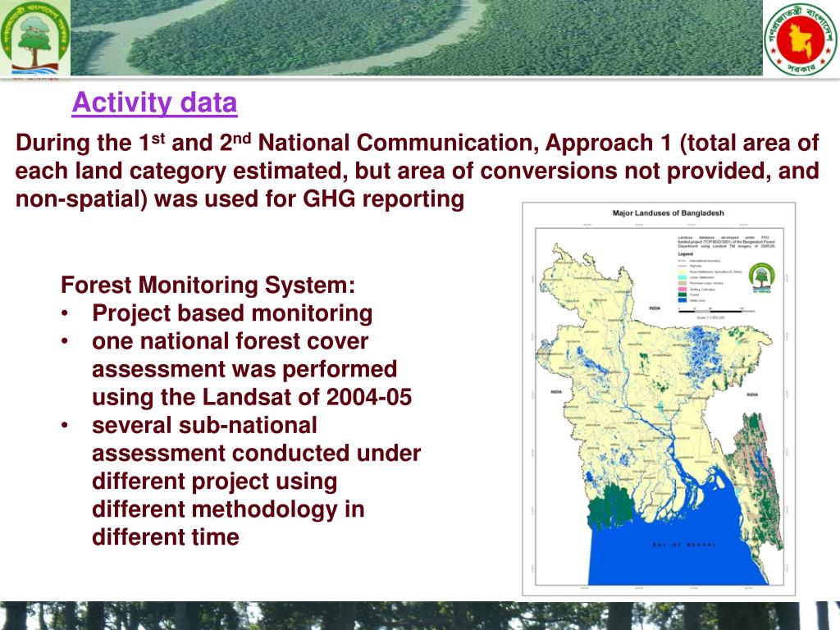The image size is (840, 630).
Task: Click the aerial forest river banner image
Action: click(x=416, y=38)
